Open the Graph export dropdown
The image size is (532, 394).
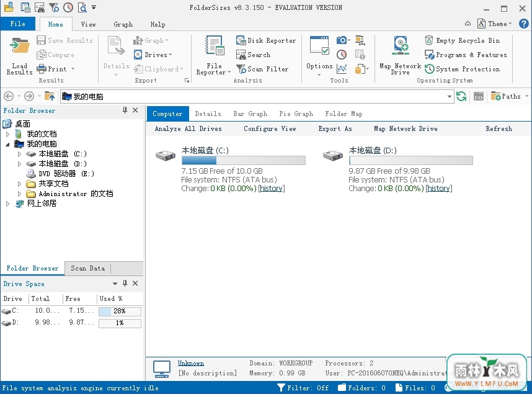coord(151,40)
